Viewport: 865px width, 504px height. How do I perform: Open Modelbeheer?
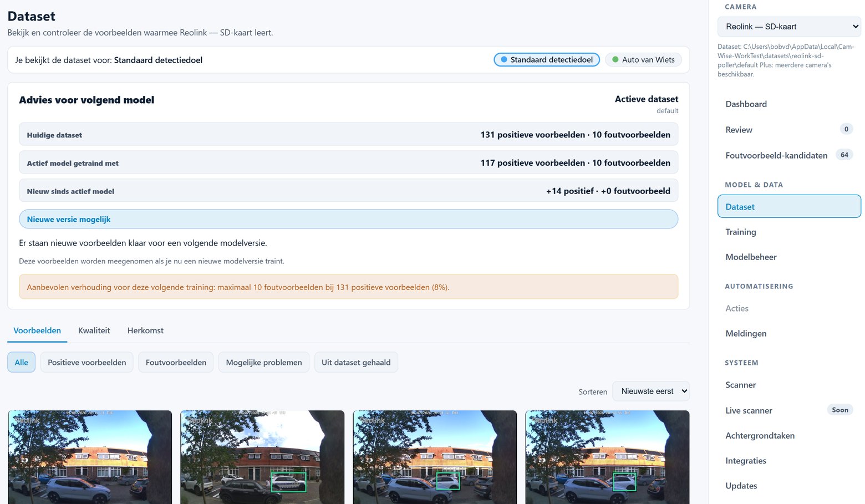pos(789,257)
